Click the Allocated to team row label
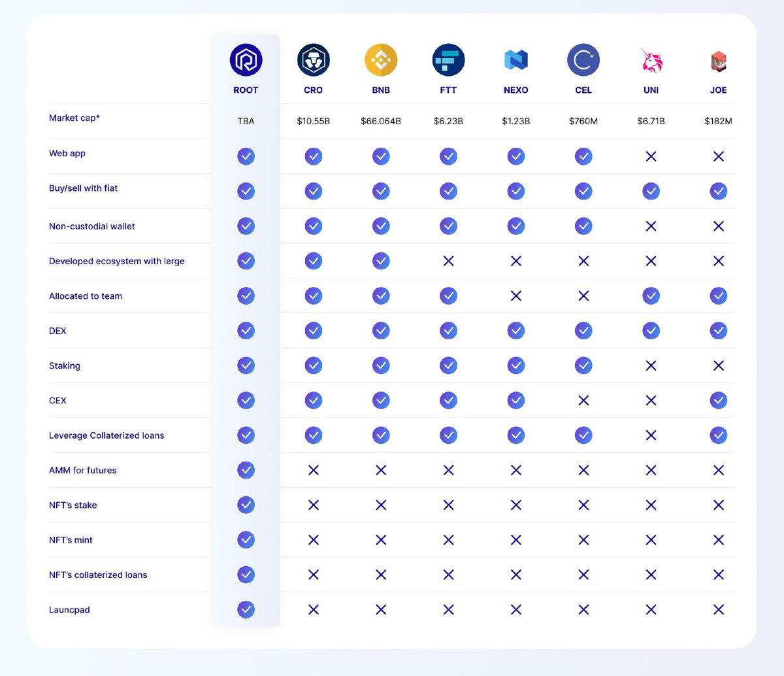This screenshot has height=676, width=784. 86,296
